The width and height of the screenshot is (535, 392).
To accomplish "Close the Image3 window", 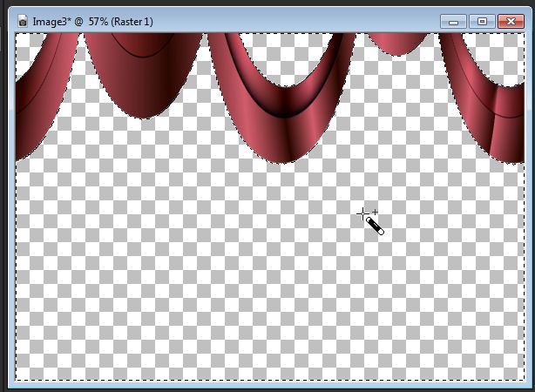I will coord(511,22).
